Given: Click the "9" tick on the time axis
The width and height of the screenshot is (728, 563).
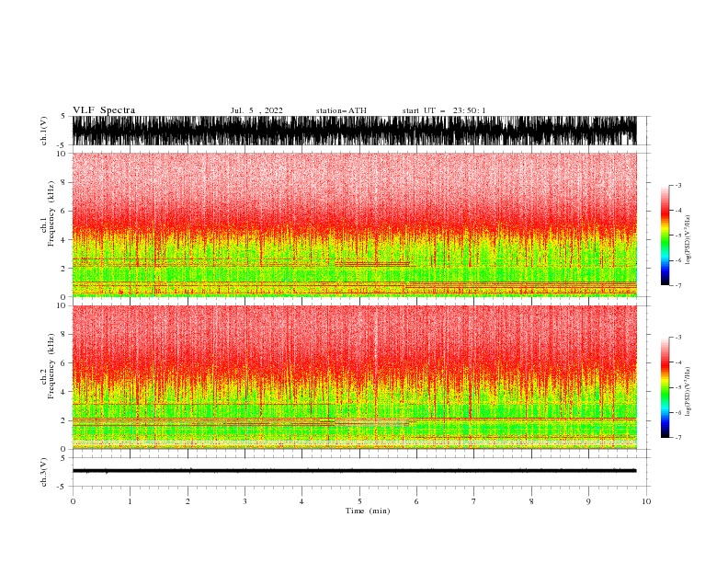Looking at the screenshot, I should click(588, 501).
